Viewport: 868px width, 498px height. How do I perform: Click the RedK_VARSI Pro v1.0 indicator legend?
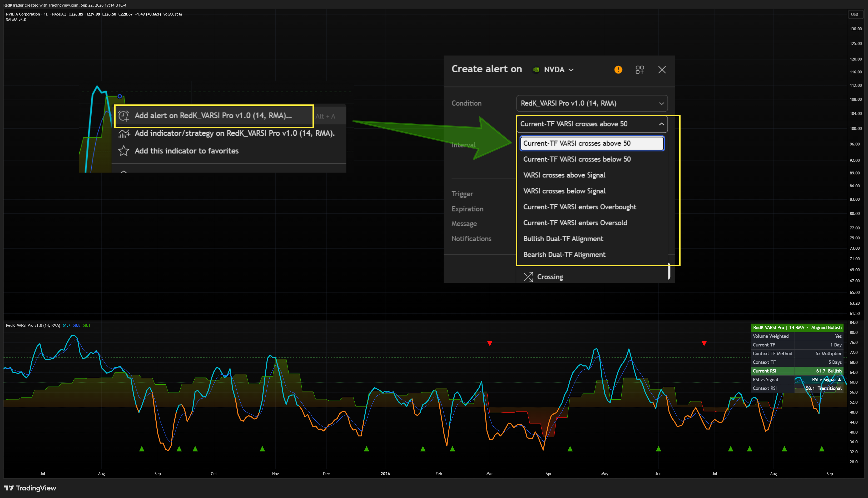coord(33,325)
